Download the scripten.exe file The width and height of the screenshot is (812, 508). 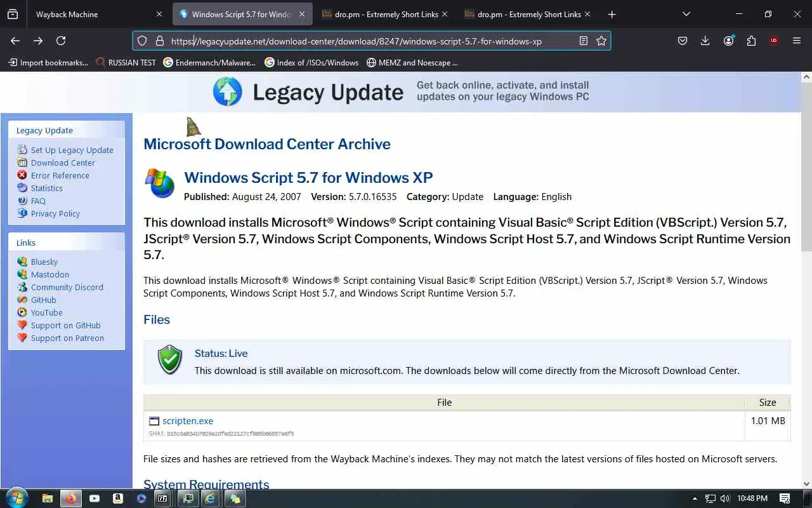coord(188,420)
